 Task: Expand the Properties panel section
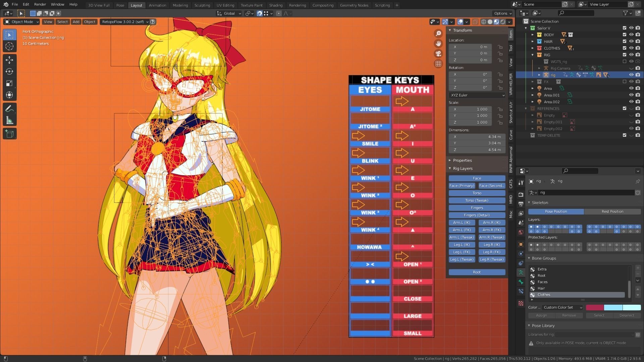point(462,161)
